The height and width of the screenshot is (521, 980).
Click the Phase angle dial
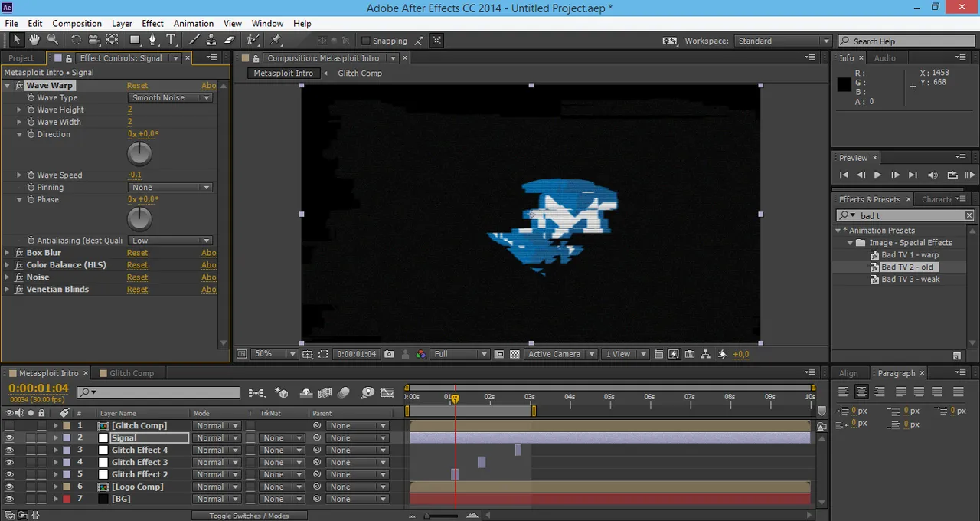[x=139, y=219]
